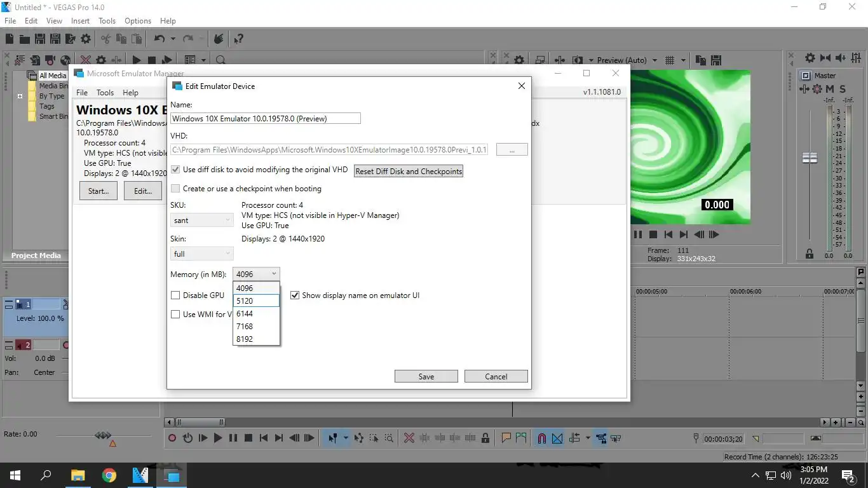Image resolution: width=868 pixels, height=488 pixels.
Task: Select the Normal Edit tool
Action: tap(332, 438)
